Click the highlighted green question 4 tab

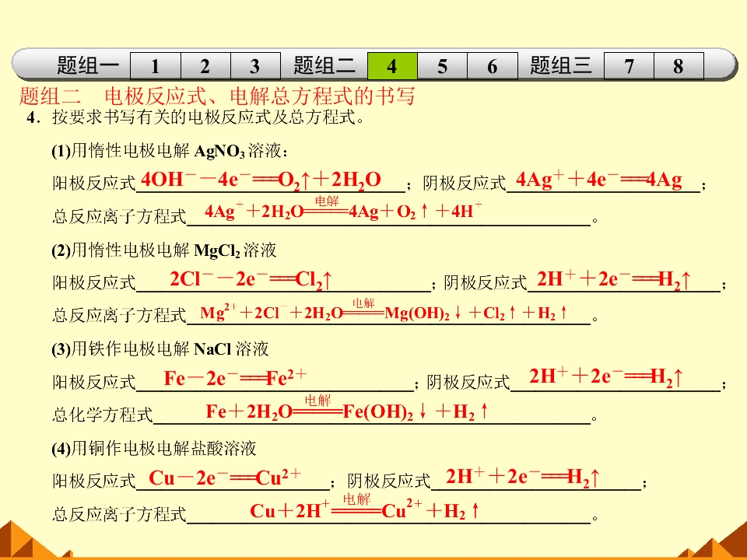pos(392,65)
